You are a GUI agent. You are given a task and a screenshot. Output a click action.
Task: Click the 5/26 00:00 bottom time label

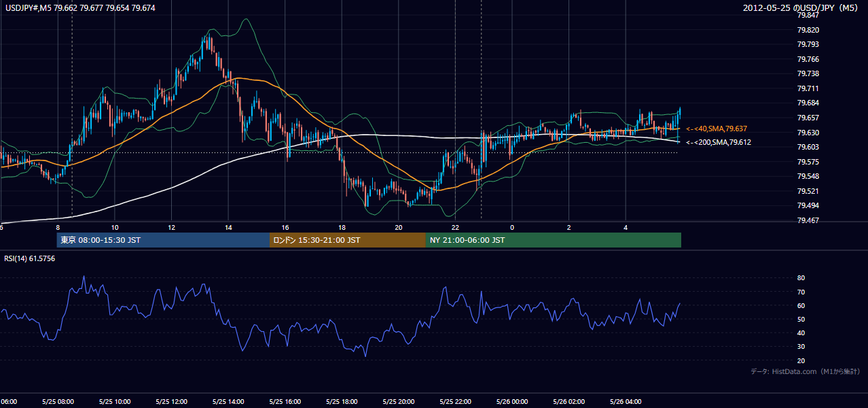click(512, 401)
